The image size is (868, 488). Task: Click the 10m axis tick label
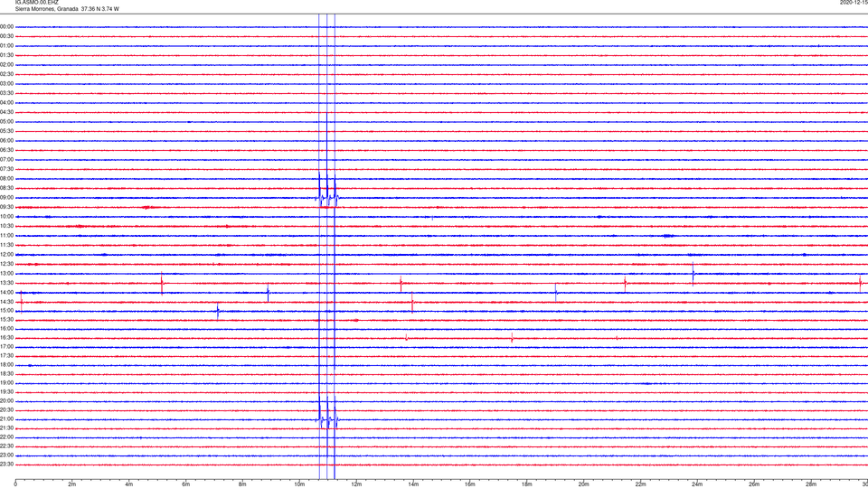[x=299, y=484]
